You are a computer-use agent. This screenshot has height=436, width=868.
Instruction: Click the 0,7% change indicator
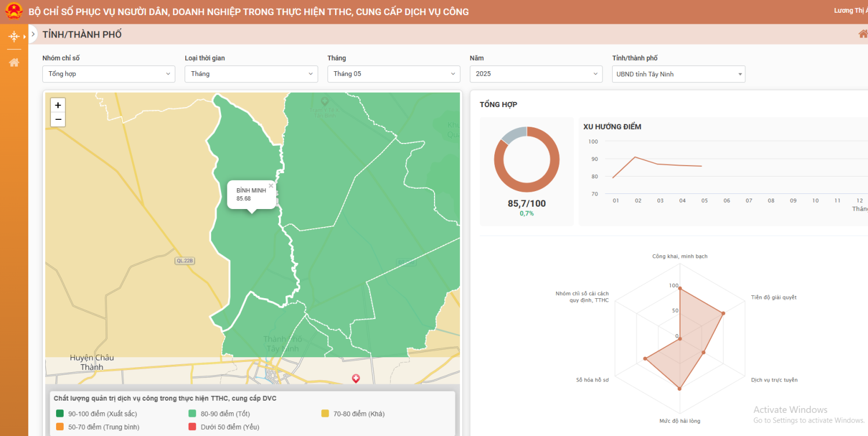click(x=527, y=214)
